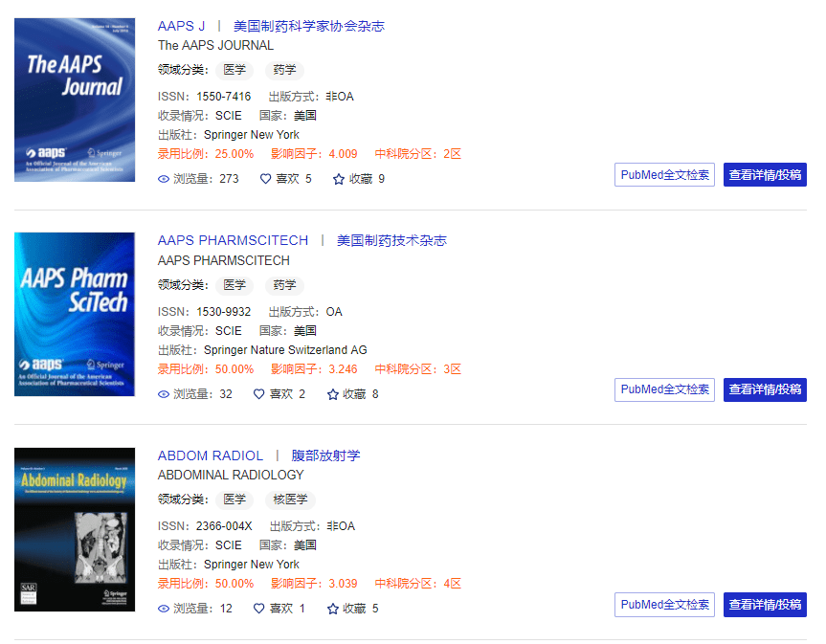The image size is (826, 644).
Task: Open The AAPS Journal cover thumbnail
Action: [x=75, y=100]
